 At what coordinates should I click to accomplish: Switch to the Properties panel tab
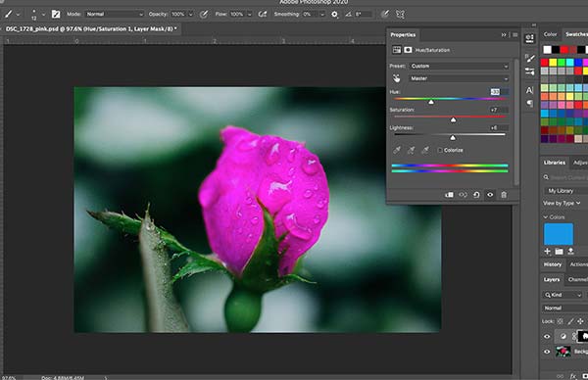click(403, 35)
